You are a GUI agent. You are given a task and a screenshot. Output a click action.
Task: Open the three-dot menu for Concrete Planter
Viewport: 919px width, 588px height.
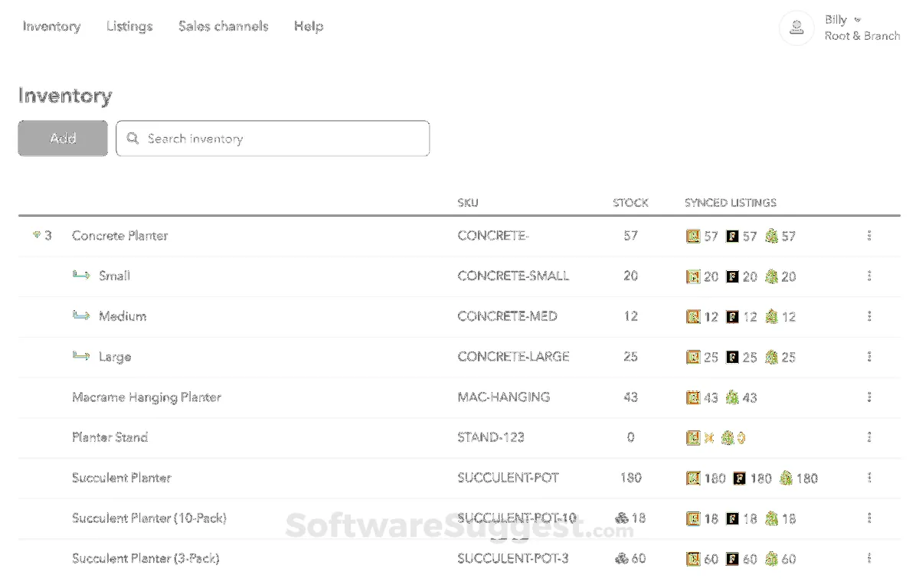pyautogui.click(x=869, y=236)
